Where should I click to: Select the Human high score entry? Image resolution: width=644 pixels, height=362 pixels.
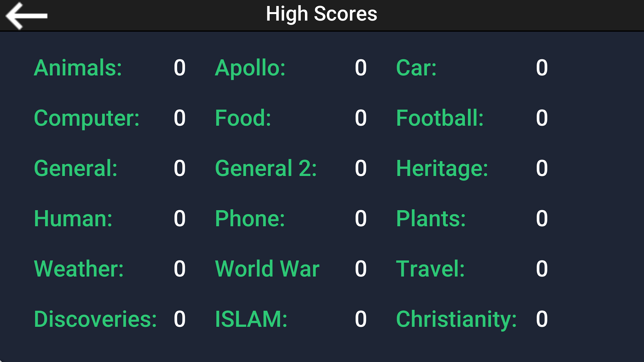pyautogui.click(x=73, y=219)
